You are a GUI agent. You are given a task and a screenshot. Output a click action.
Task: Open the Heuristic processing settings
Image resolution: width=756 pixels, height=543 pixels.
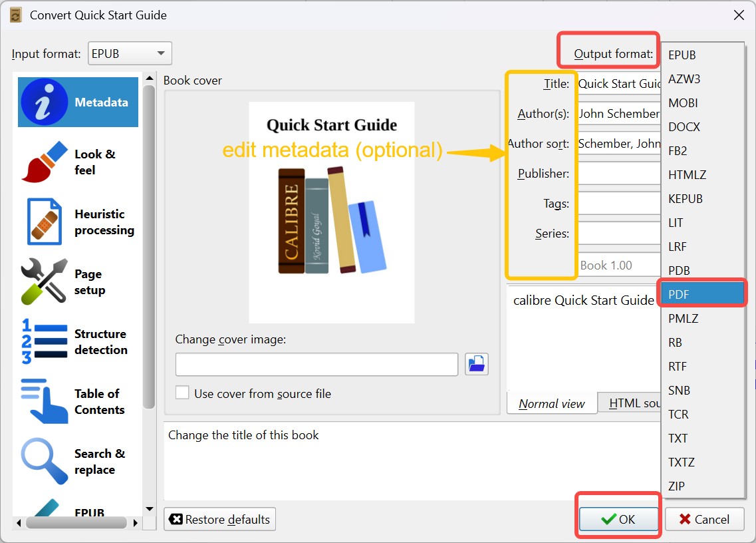pyautogui.click(x=77, y=221)
